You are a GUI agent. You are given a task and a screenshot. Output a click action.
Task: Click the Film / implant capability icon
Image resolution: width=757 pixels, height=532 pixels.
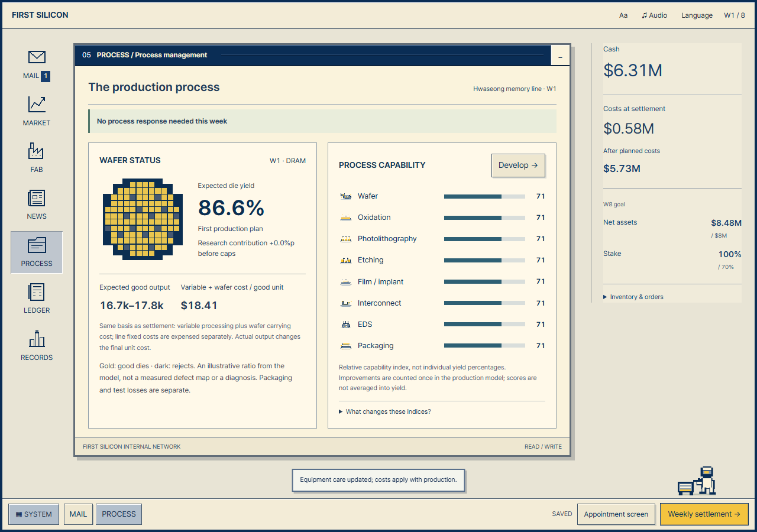346,282
